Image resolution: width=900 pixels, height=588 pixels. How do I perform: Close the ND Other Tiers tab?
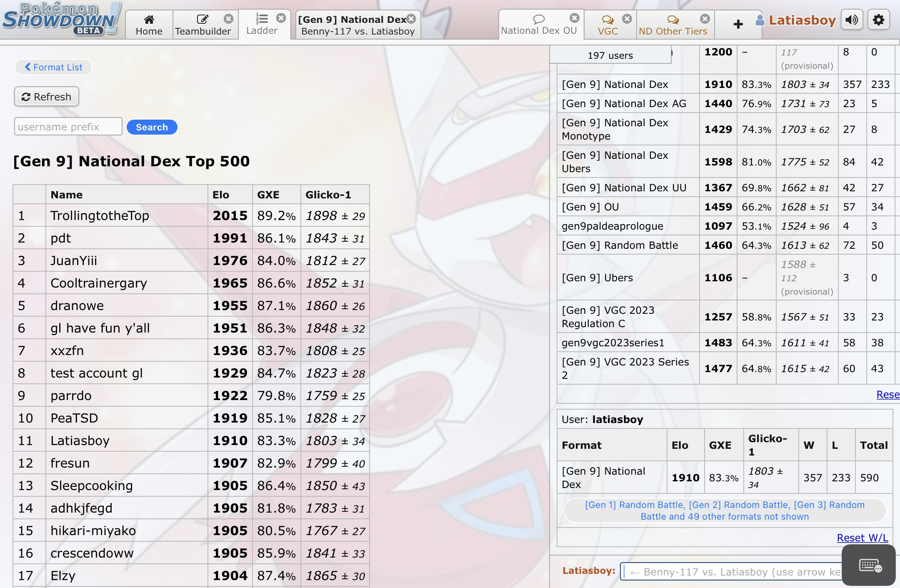[705, 19]
